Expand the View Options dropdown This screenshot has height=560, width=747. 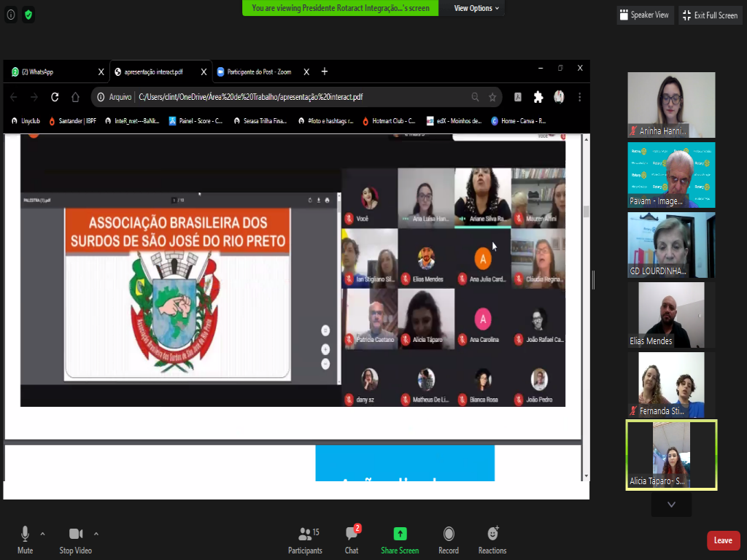476,8
